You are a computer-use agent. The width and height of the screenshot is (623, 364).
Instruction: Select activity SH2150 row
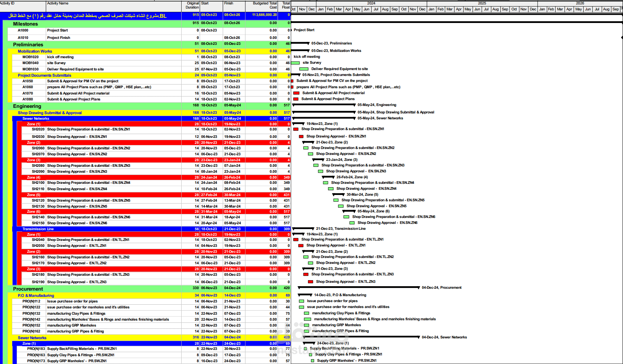pyautogui.click(x=156, y=223)
